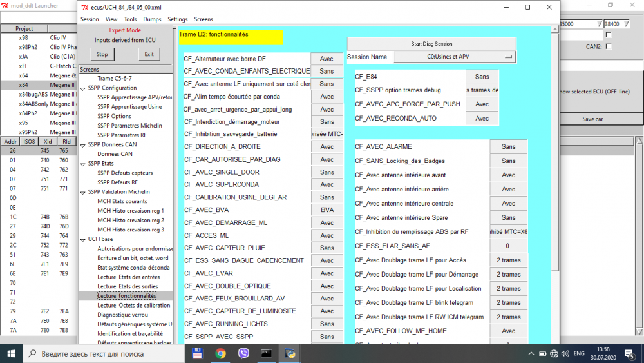Image resolution: width=644 pixels, height=363 pixels.
Task: Toggle the CAN2 checkbox in launcher
Action: [609, 46]
